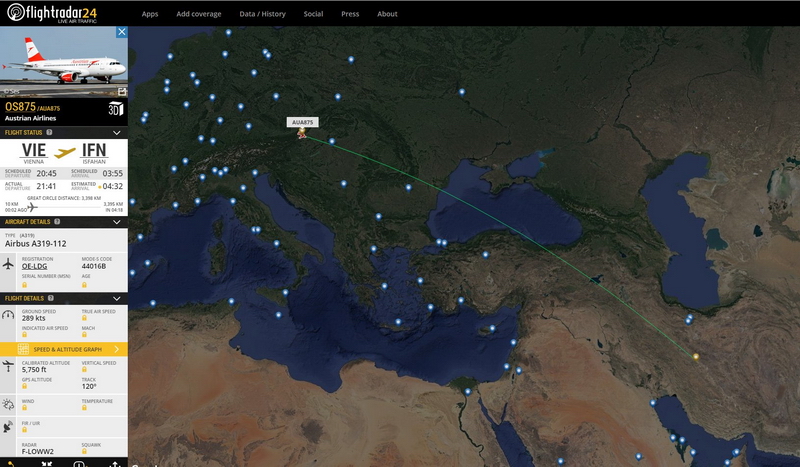Click the radar value F-LOWW2
This screenshot has height=467, width=800.
coord(38,452)
